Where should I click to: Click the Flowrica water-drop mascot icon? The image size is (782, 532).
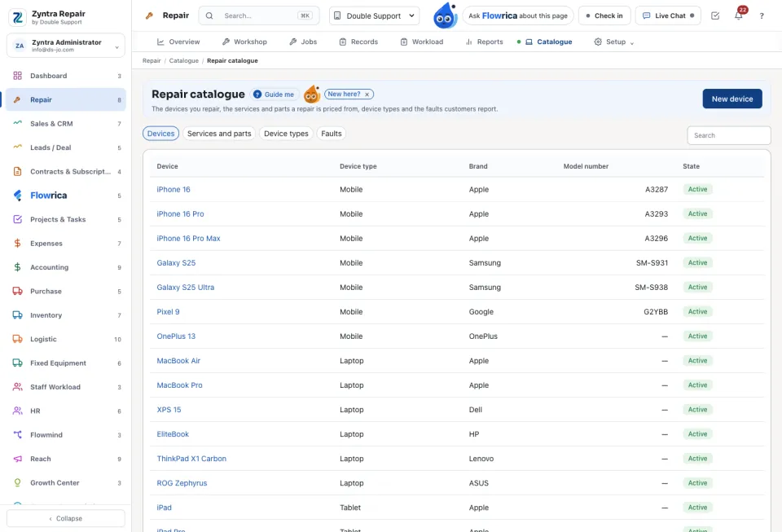click(445, 15)
